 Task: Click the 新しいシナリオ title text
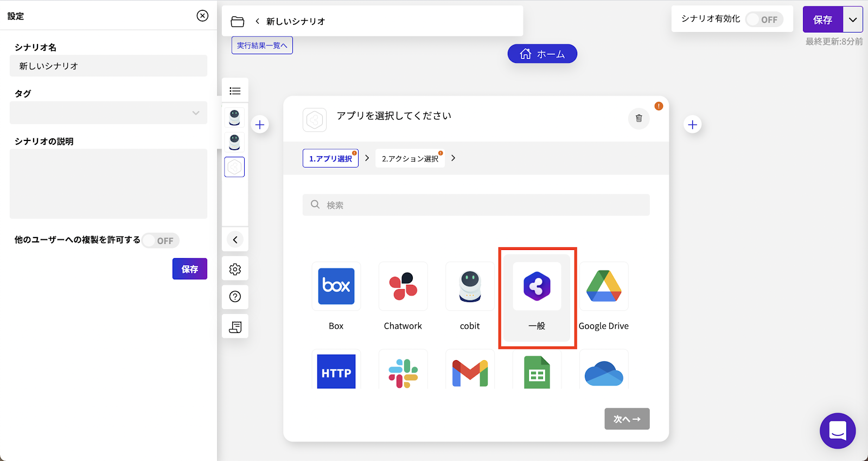(296, 21)
